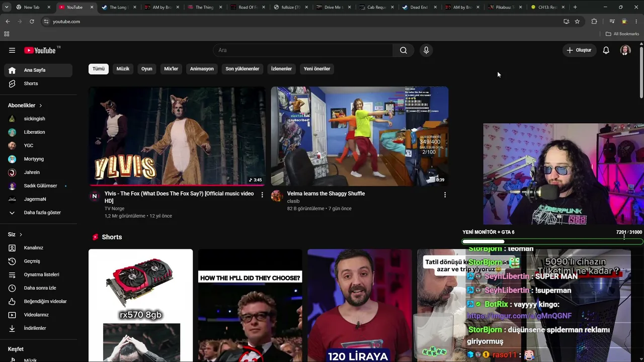Screen dimensions: 644x362
Task: Select the Mix'ler filter chip
Action: tap(171, 69)
